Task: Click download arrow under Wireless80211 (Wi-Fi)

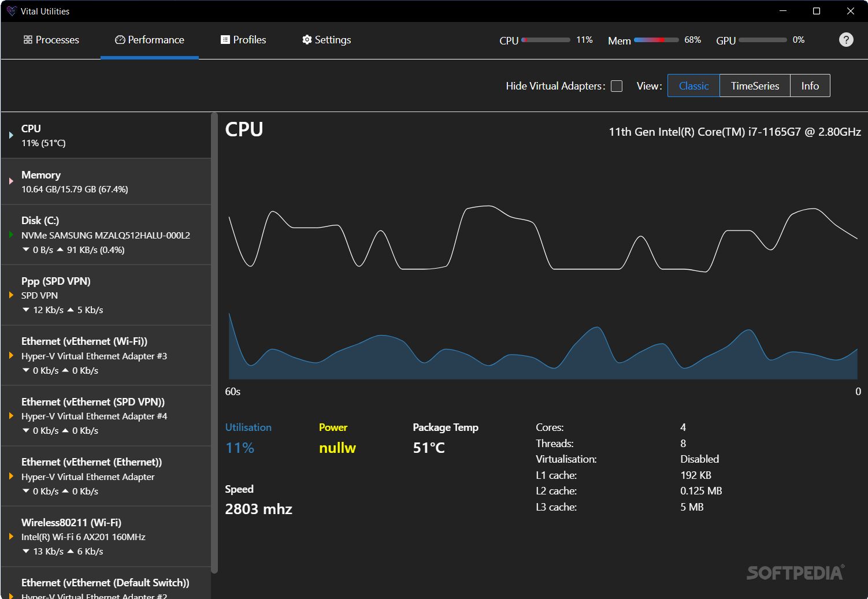Action: point(26,551)
